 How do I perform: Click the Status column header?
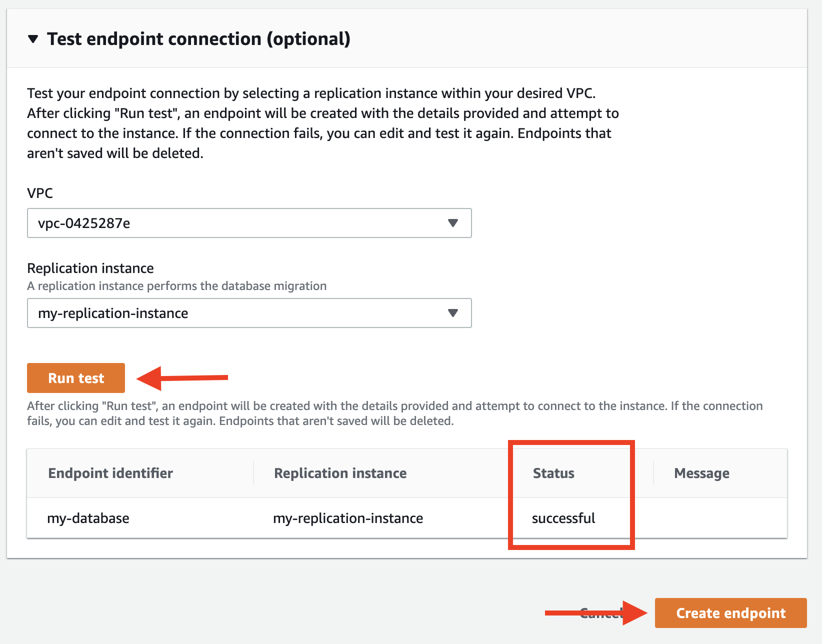tap(553, 473)
